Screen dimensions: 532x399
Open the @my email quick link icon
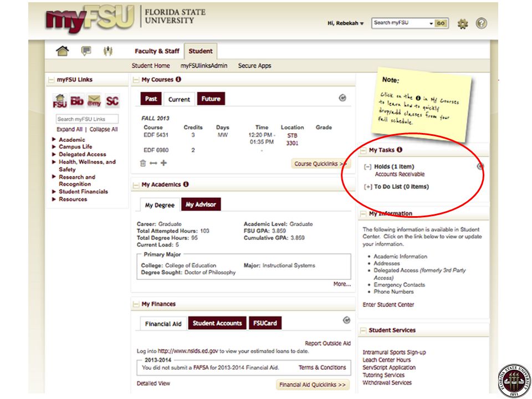(x=94, y=101)
